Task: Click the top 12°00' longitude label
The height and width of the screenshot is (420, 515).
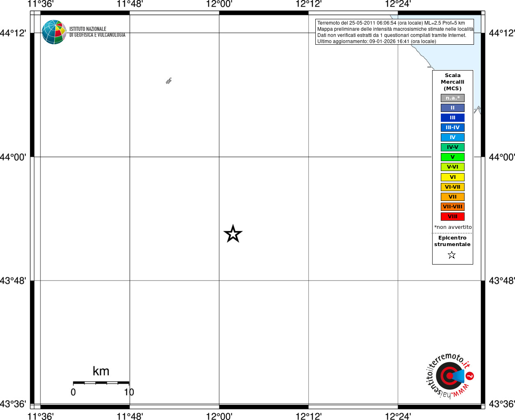Action: [x=219, y=4]
